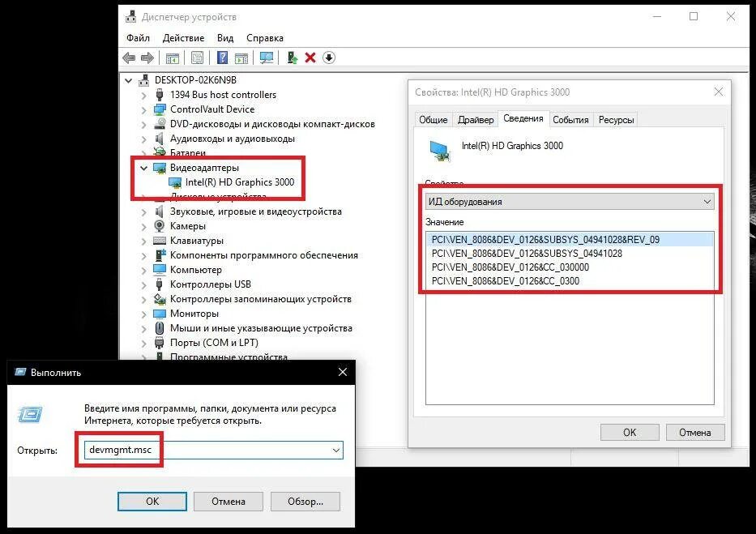The image size is (756, 534).
Task: Switch to the События tab
Action: coord(570,120)
